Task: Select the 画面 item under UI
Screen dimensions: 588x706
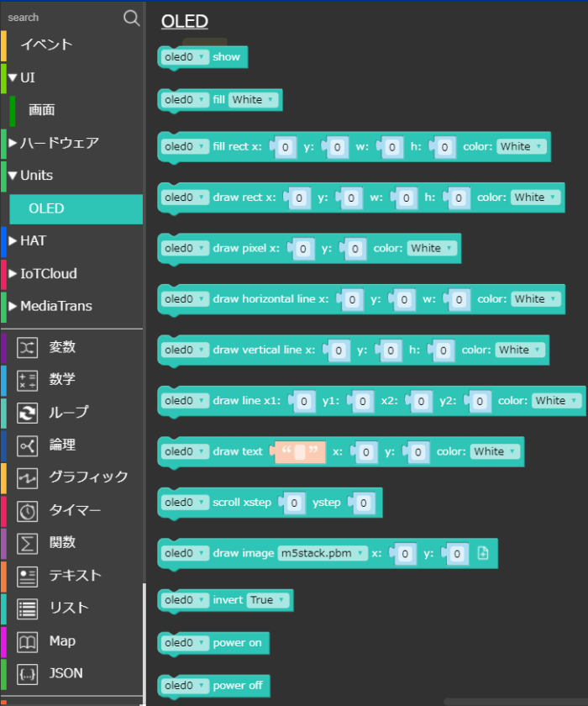Action: (x=42, y=110)
